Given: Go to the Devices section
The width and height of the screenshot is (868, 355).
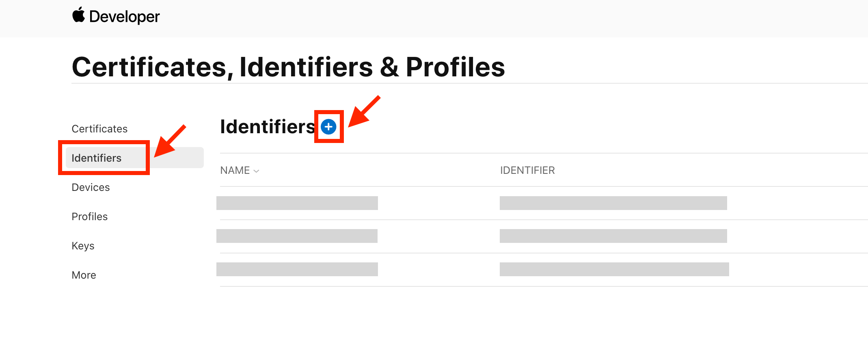Looking at the screenshot, I should (91, 187).
